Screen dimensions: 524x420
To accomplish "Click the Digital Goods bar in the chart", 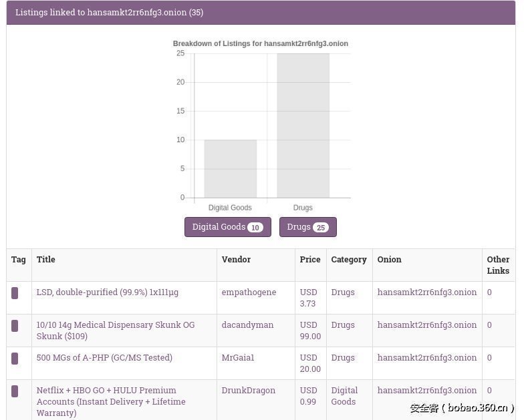I will tap(230, 169).
